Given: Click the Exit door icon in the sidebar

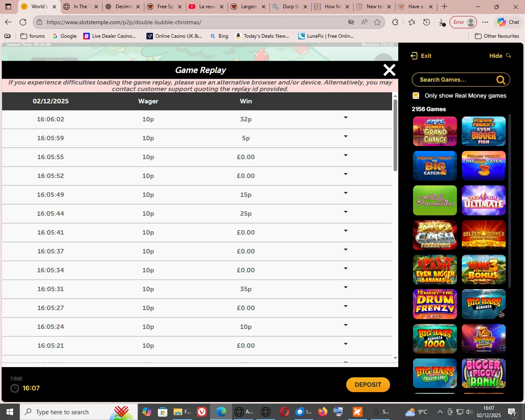Looking at the screenshot, I should 414,56.
